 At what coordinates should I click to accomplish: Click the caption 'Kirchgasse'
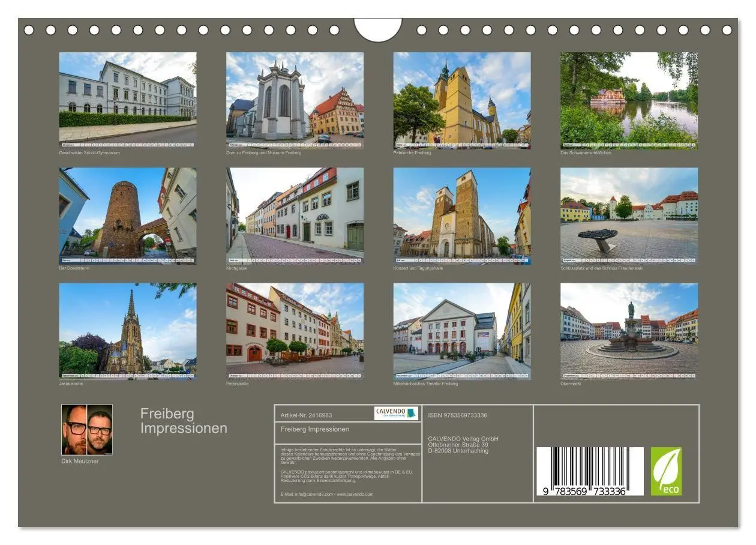[x=236, y=268]
